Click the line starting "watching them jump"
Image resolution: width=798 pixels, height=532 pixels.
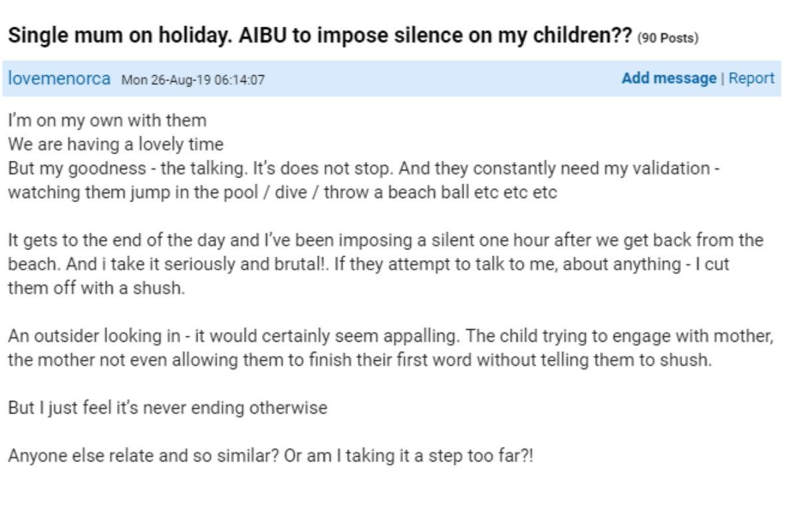(282, 193)
